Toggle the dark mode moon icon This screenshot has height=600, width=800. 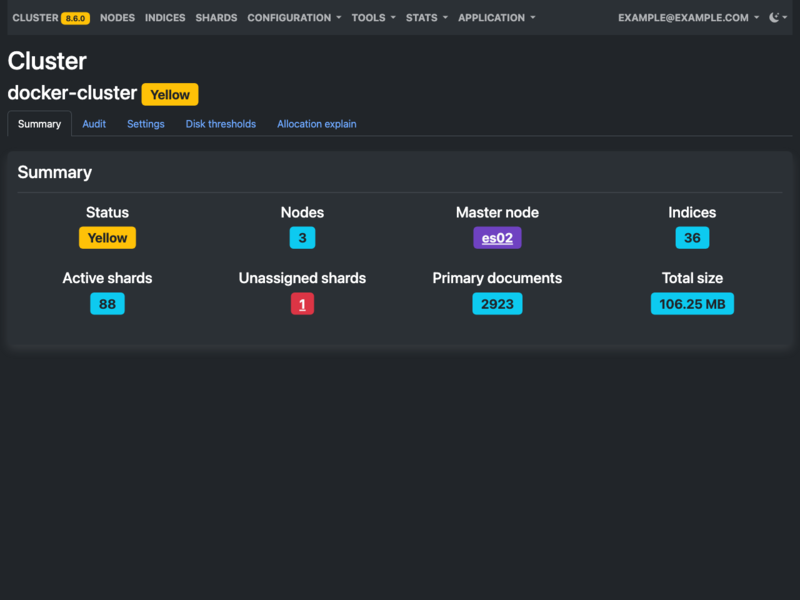pos(775,17)
